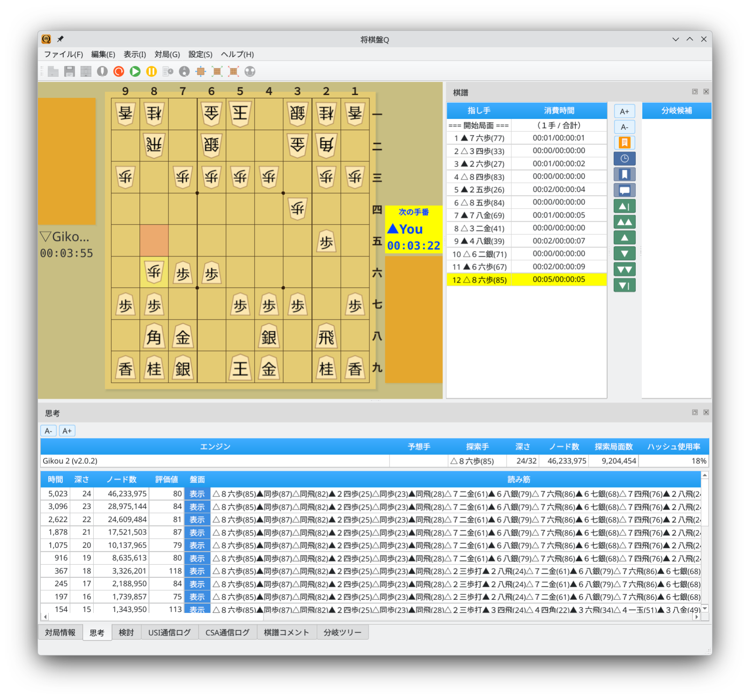Jump to the first move with ▲| button
The height and width of the screenshot is (700, 750).
pos(625,206)
